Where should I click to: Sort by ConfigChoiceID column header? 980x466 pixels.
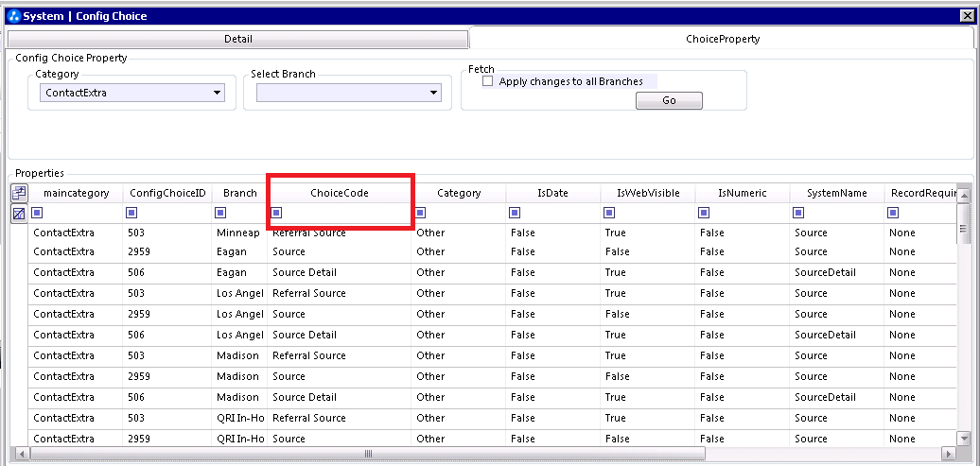tap(167, 193)
